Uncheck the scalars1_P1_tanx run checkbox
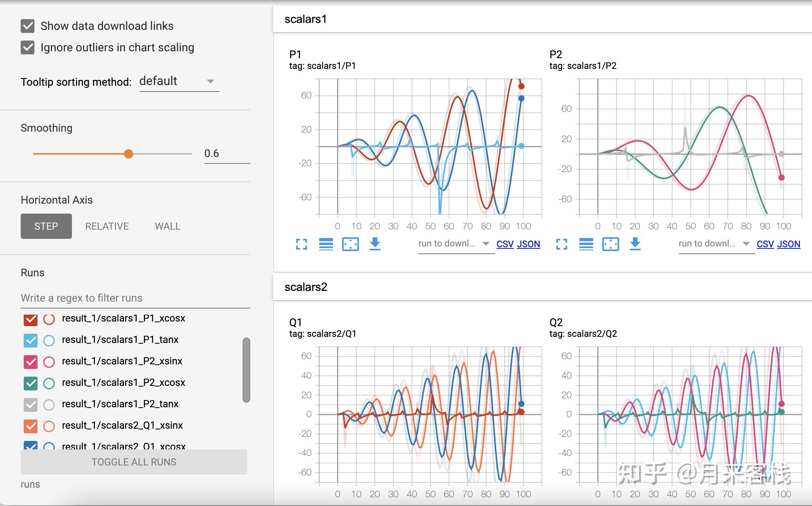 pyautogui.click(x=31, y=340)
